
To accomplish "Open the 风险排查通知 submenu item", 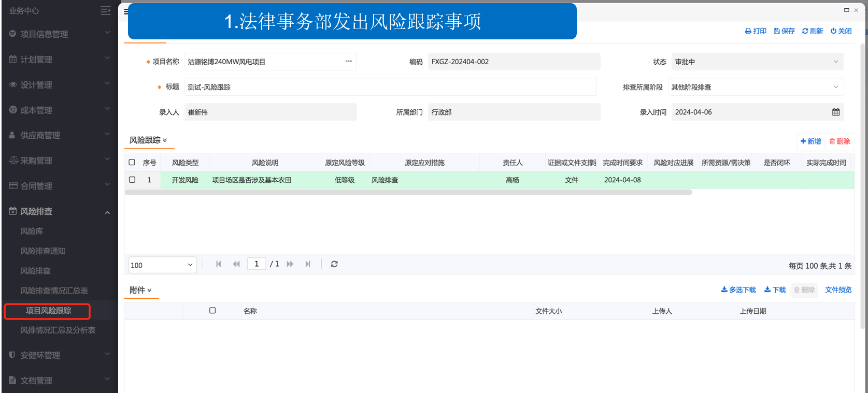I will pyautogui.click(x=43, y=251).
